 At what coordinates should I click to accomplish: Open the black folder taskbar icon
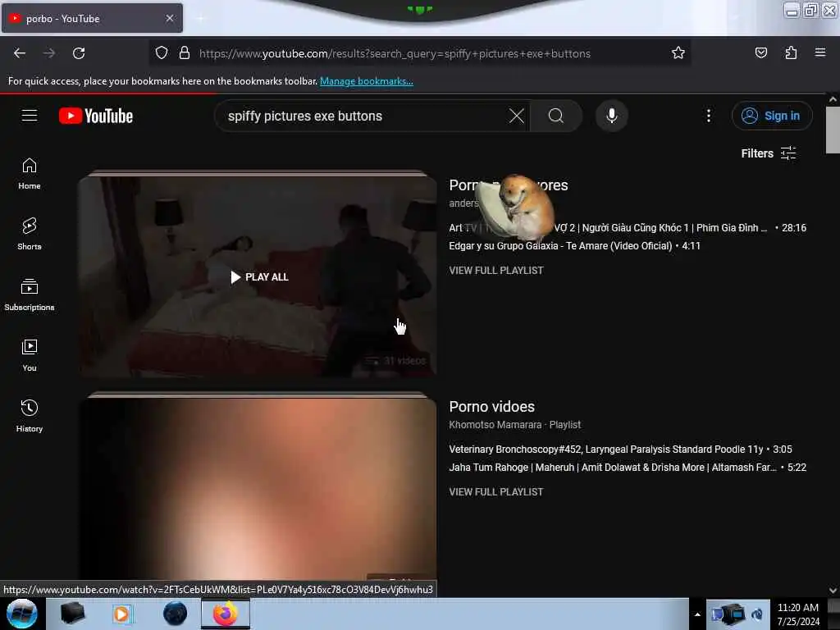(x=73, y=614)
